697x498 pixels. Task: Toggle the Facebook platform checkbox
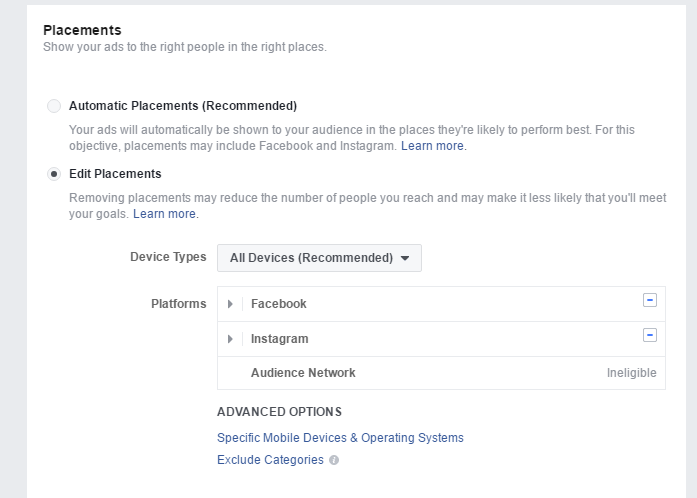click(649, 300)
